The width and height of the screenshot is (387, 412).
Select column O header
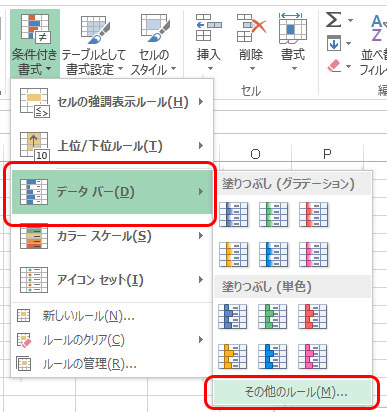point(256,154)
